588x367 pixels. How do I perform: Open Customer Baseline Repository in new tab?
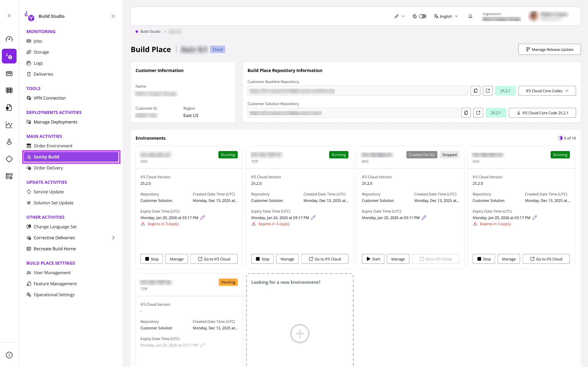pos(488,91)
